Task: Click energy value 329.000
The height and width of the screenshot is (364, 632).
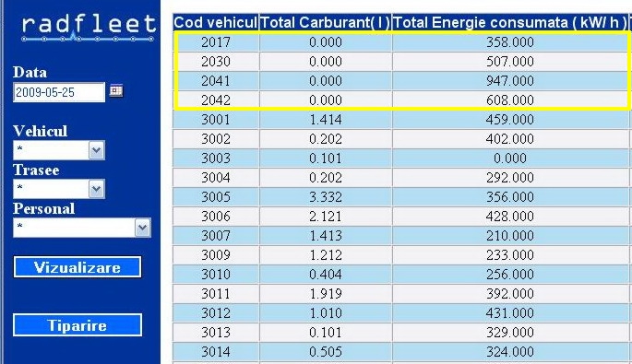Action: [510, 332]
